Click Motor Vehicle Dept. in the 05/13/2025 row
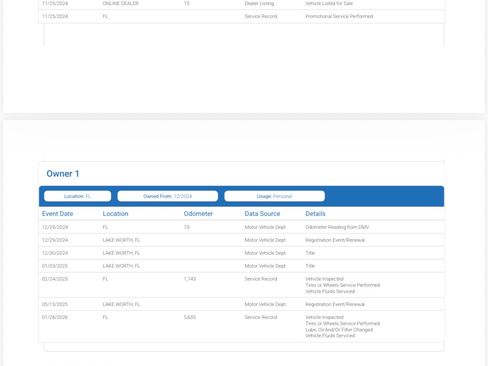 (265, 304)
